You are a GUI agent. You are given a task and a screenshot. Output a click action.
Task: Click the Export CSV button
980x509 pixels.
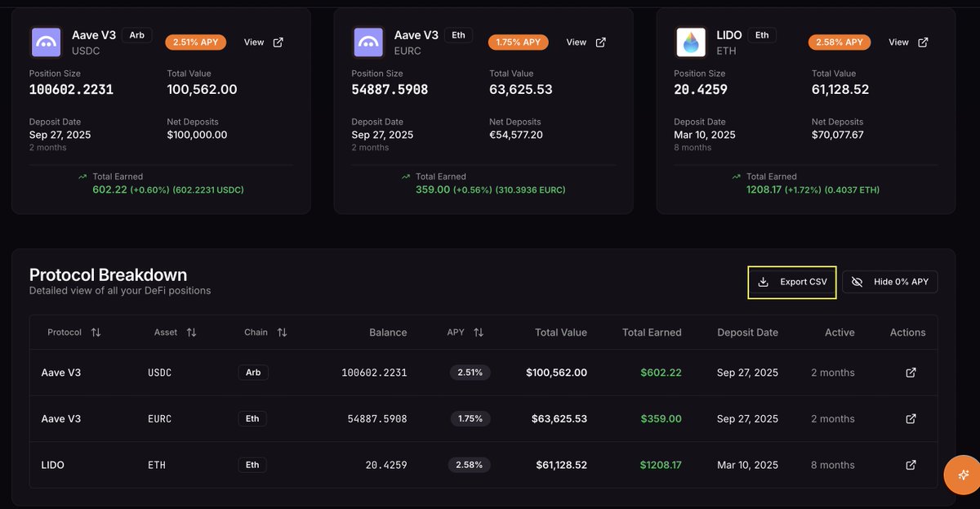click(x=791, y=281)
